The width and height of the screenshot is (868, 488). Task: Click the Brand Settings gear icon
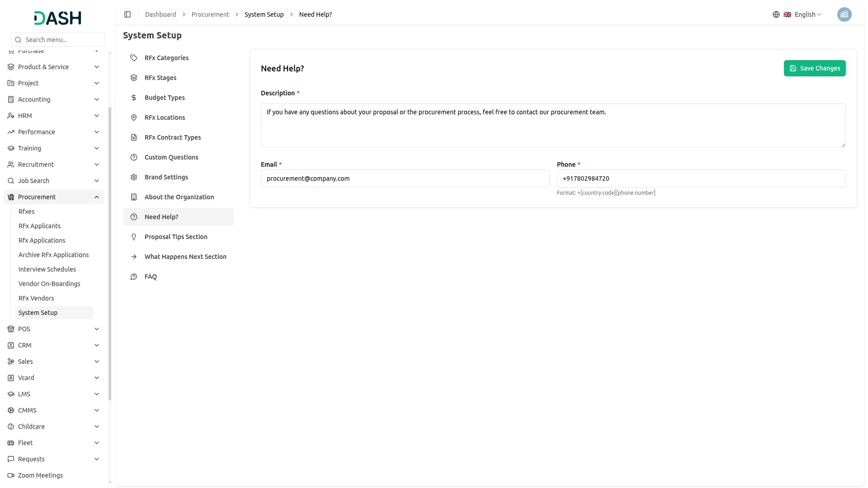(x=134, y=177)
